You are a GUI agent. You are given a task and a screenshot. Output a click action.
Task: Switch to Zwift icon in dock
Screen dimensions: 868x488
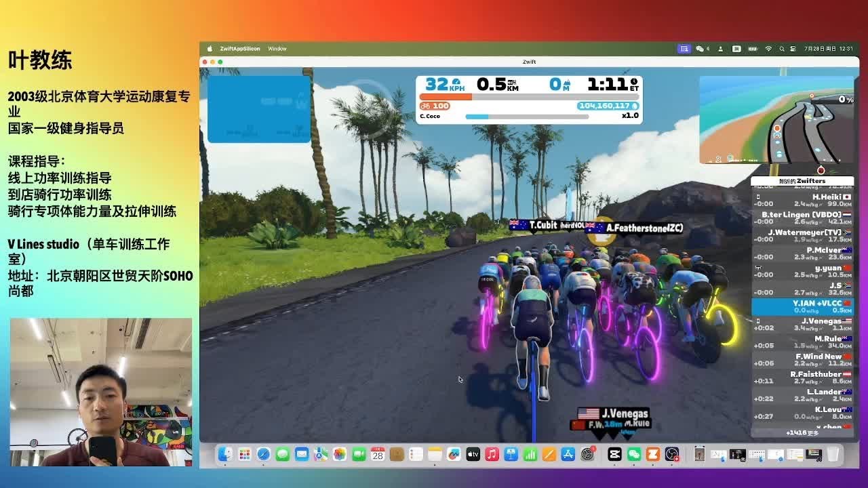(x=653, y=454)
